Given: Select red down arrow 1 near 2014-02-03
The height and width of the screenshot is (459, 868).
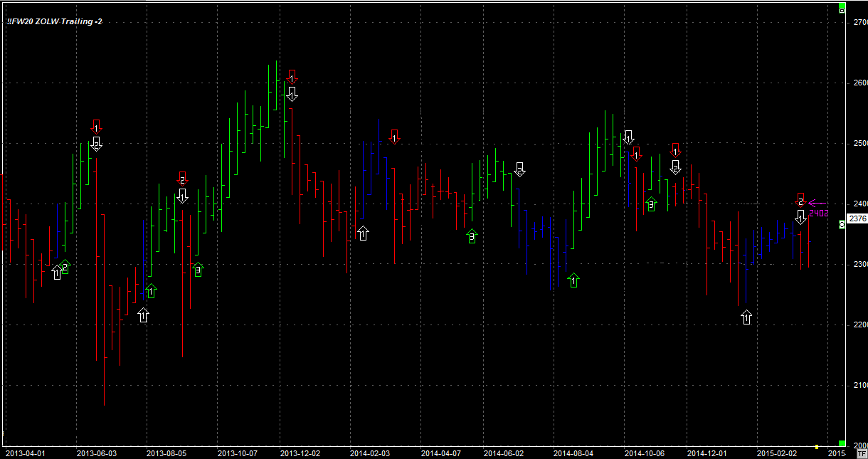Looking at the screenshot, I should tap(394, 137).
